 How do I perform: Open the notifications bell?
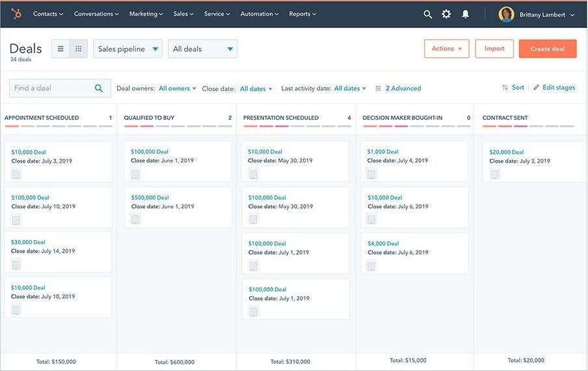click(x=465, y=14)
